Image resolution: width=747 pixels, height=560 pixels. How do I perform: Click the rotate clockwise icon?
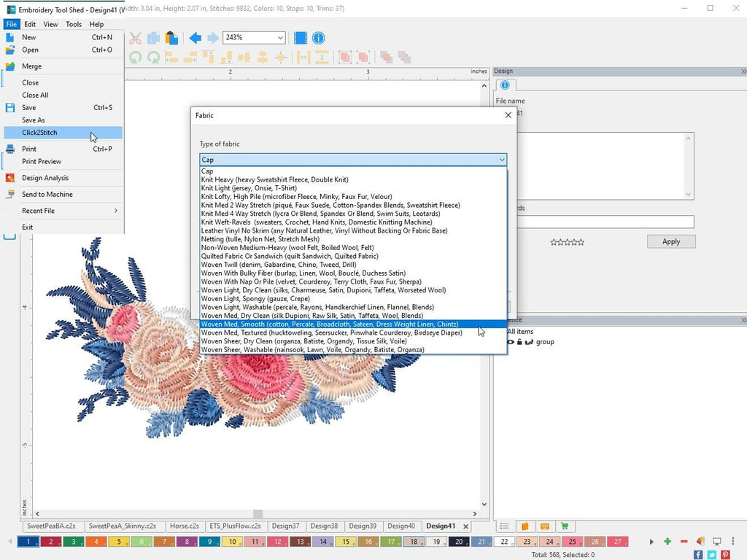click(153, 58)
